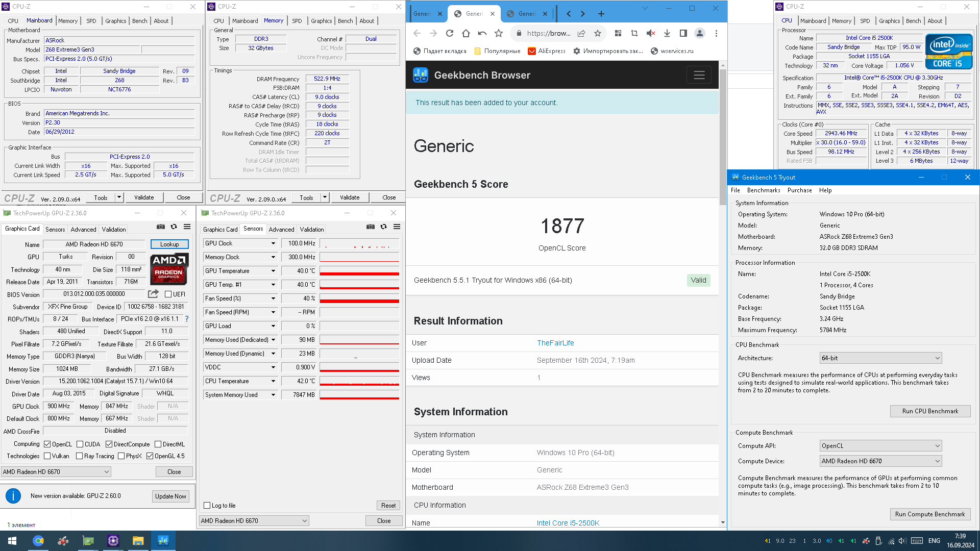This screenshot has width=980, height=551.
Task: Open hamburger menu in GPU-Z Sensors window
Action: [397, 227]
